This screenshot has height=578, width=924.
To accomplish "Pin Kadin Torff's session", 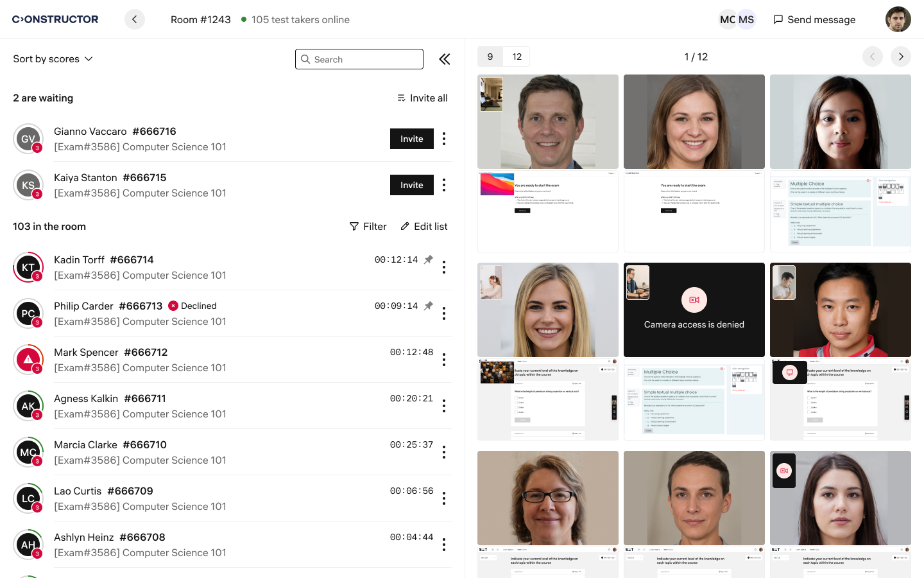I will point(428,259).
